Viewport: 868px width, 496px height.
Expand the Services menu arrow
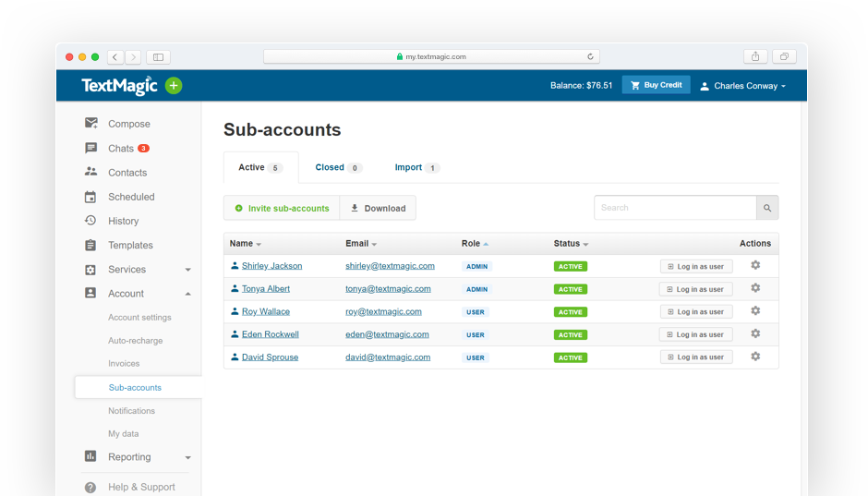tap(188, 270)
